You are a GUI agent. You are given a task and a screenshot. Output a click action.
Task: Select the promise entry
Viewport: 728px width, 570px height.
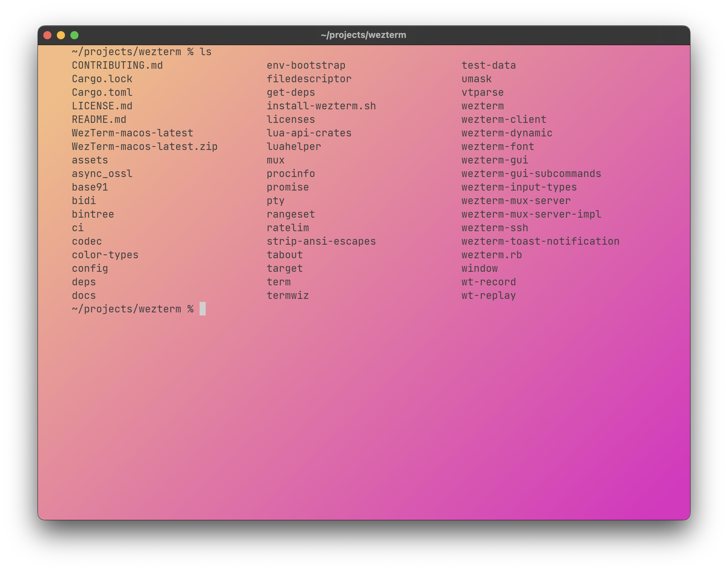pos(288,187)
